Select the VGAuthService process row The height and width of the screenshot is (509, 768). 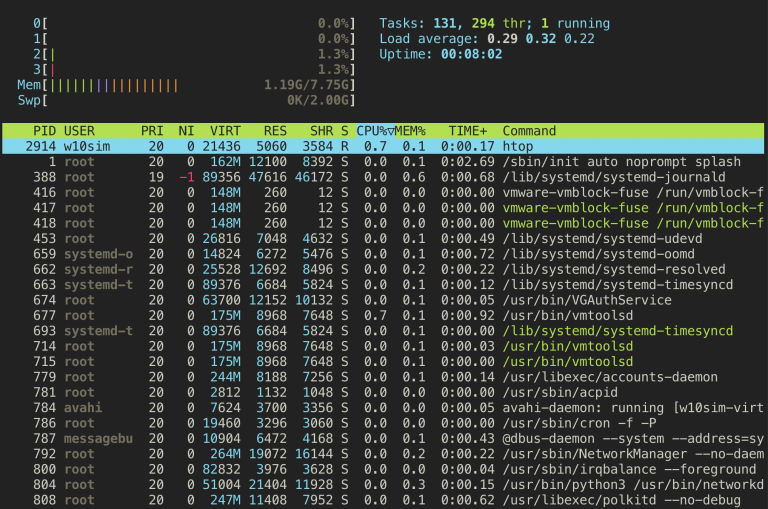(383, 300)
